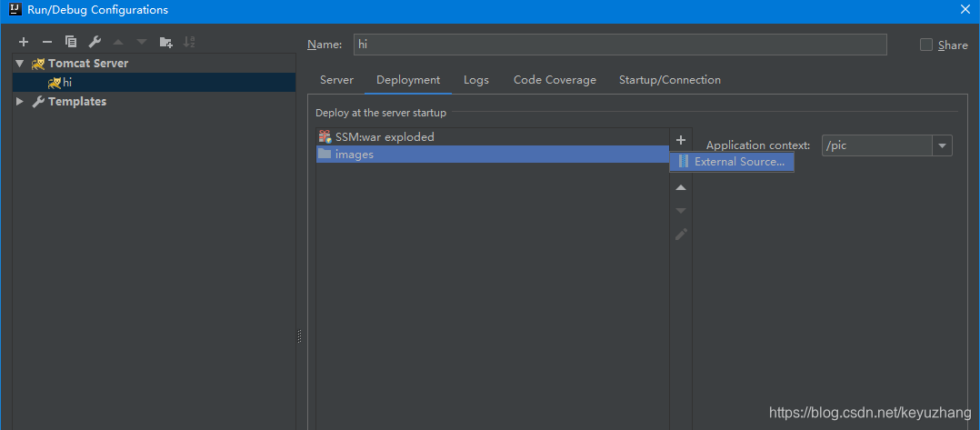Click the panel splitter grip handle
The width and height of the screenshot is (980, 430).
[x=299, y=336]
